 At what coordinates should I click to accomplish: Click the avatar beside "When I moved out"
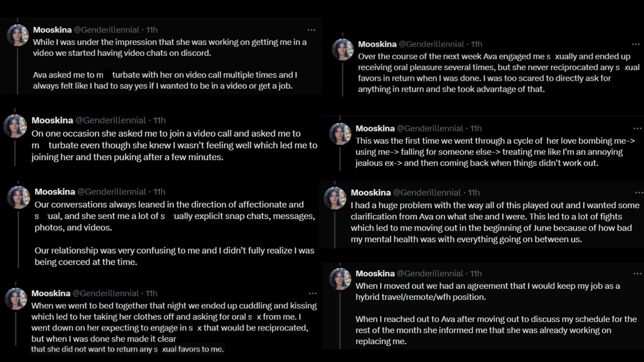tap(340, 279)
